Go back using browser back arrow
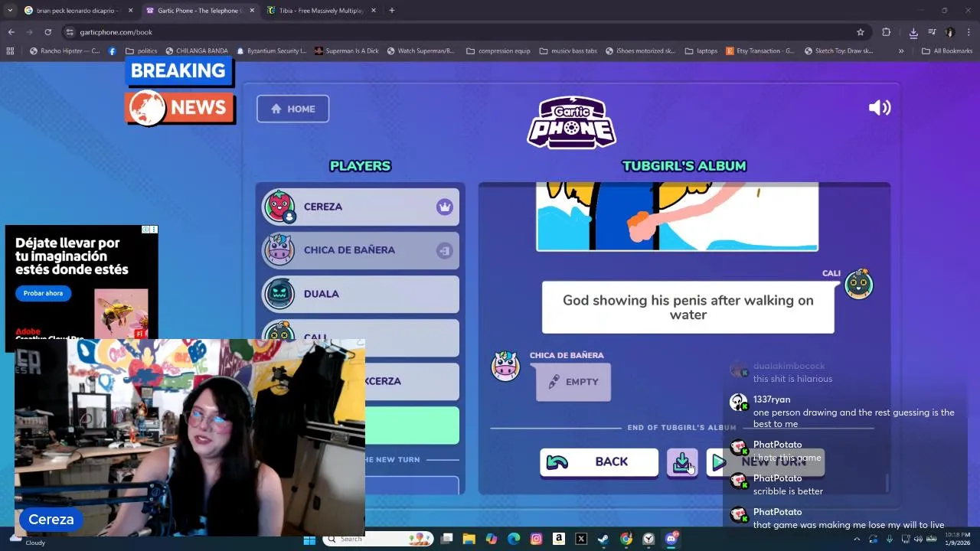Screen dimensions: 980x551 coord(11,32)
